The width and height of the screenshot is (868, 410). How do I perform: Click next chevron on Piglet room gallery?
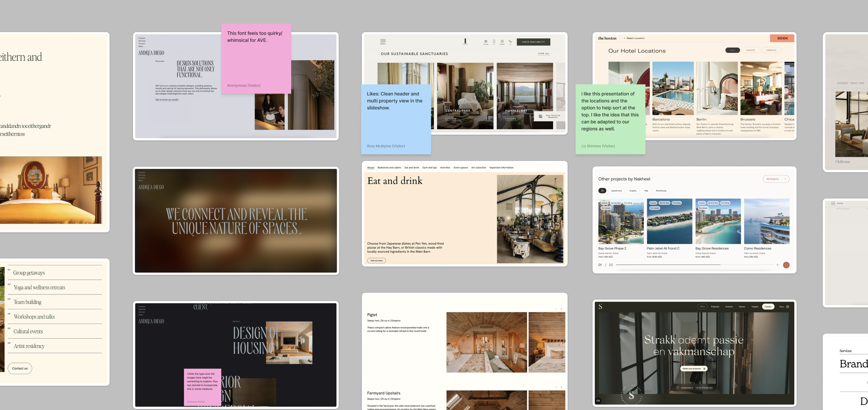click(561, 309)
